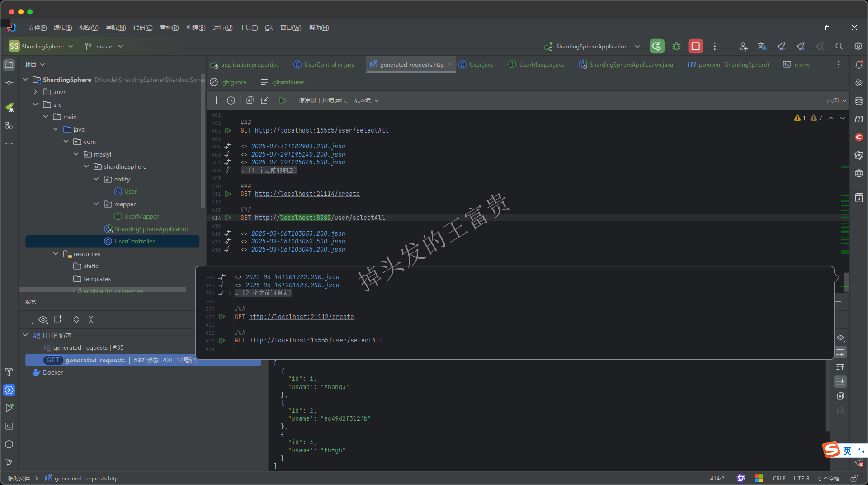Screen dimensions: 868x485
Task: Open the Problems tool window icon
Action: click(9, 444)
